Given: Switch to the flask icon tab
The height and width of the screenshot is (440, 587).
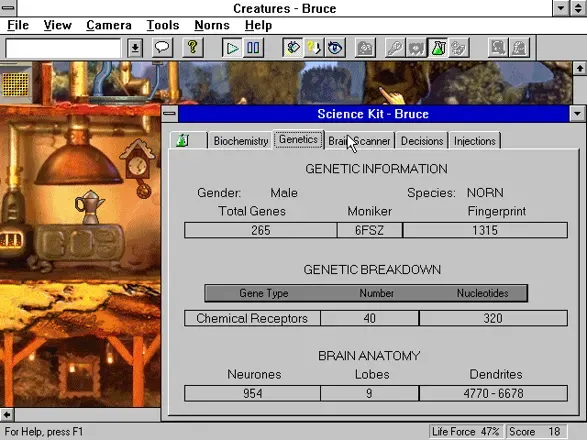Looking at the screenshot, I should pos(188,141).
